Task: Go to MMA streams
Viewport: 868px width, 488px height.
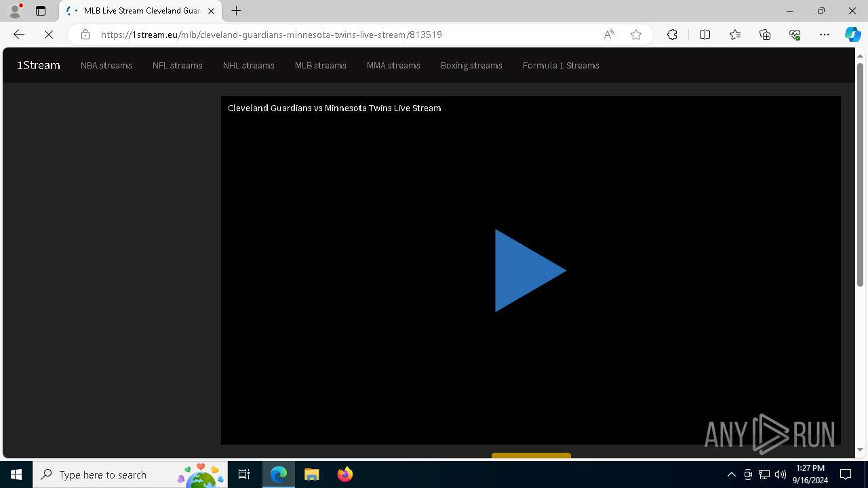Action: coord(393,66)
